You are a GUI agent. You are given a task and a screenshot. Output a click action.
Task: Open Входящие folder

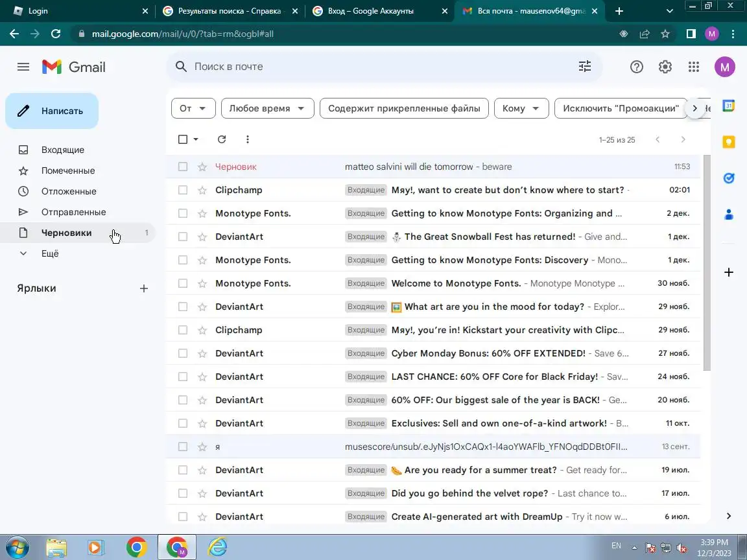point(63,150)
